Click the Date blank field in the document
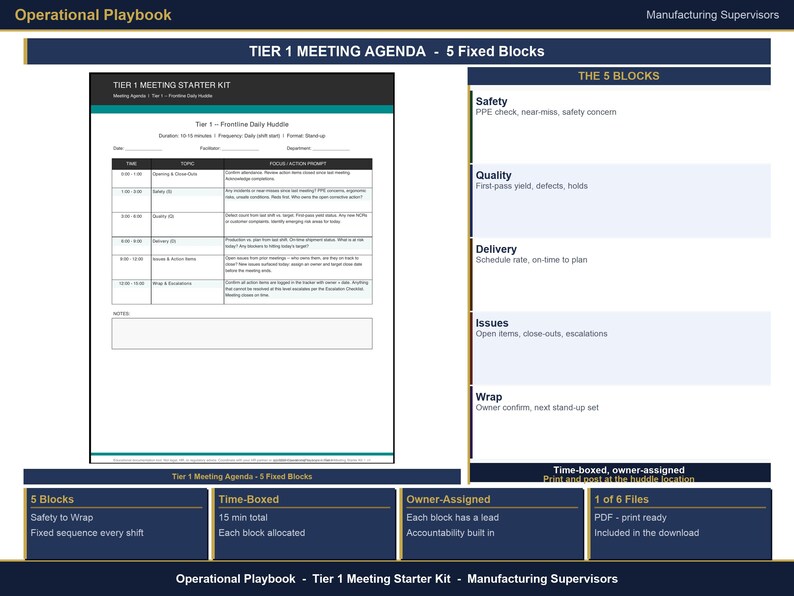Viewport: 794px width, 596px height. (x=144, y=148)
